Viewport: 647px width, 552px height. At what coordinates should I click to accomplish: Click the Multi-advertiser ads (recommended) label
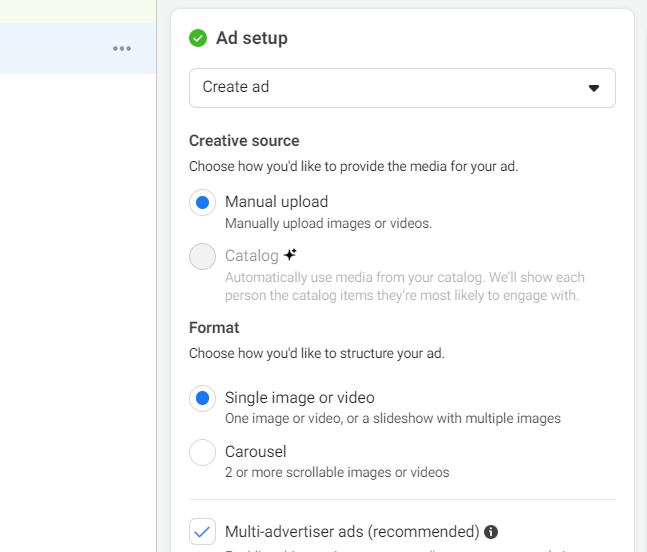coord(352,532)
